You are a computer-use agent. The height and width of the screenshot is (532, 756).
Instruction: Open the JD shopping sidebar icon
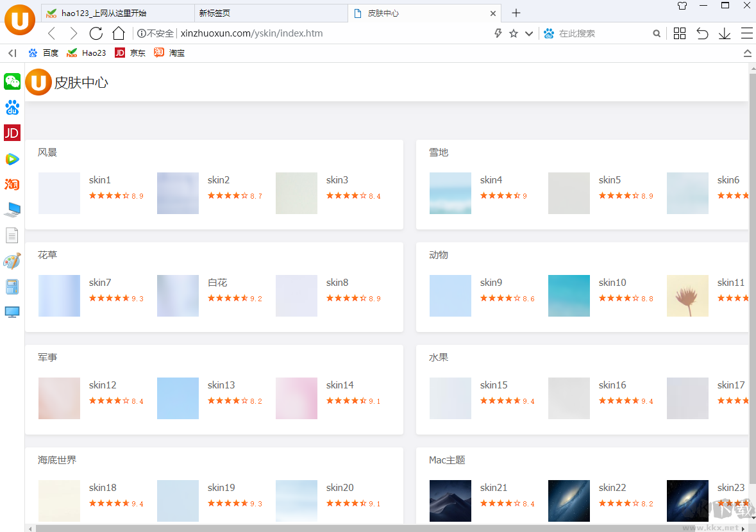pyautogui.click(x=12, y=133)
